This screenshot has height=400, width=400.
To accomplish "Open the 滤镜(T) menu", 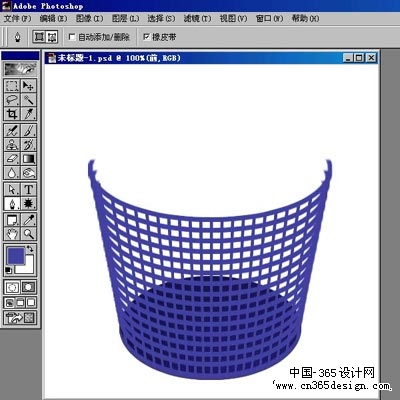I will coord(197,18).
